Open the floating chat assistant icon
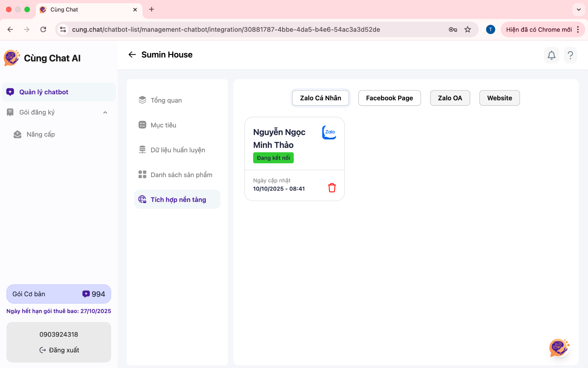 [x=559, y=348]
